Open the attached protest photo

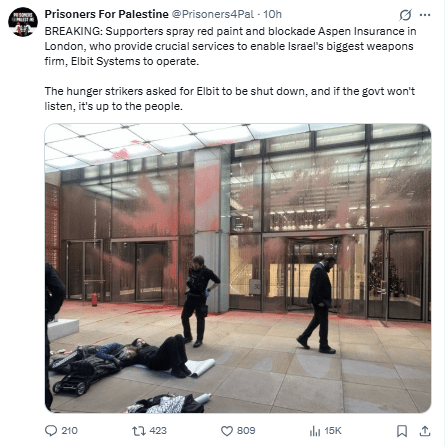point(238,268)
